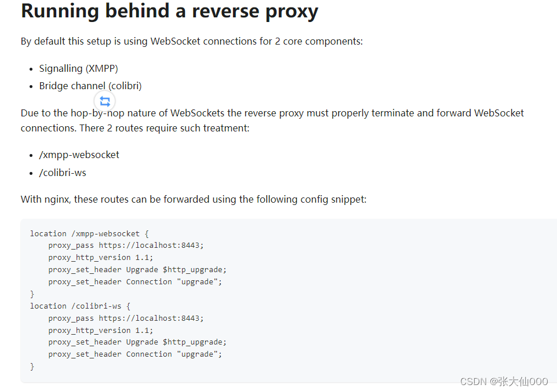Screen dimensions: 557x392
Task: Click the second 'proxy_set_header Upgrade $http_upgrade;' line
Action: pyautogui.click(x=137, y=342)
